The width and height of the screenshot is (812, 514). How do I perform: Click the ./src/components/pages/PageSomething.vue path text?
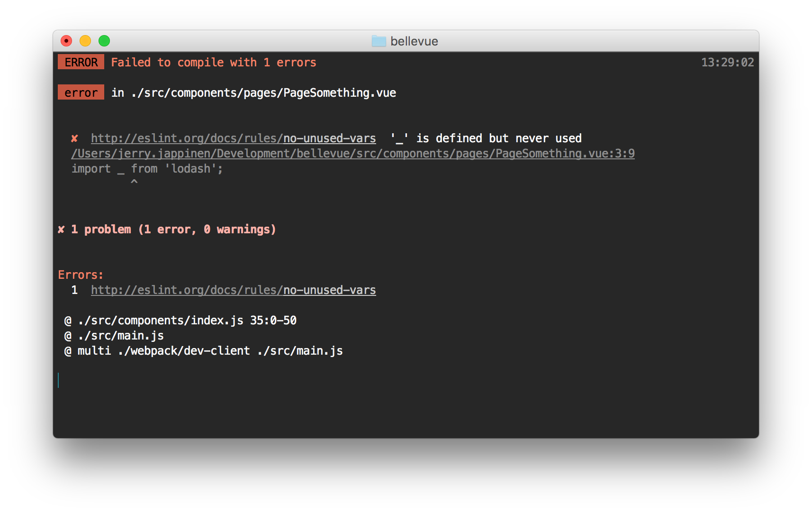[263, 93]
